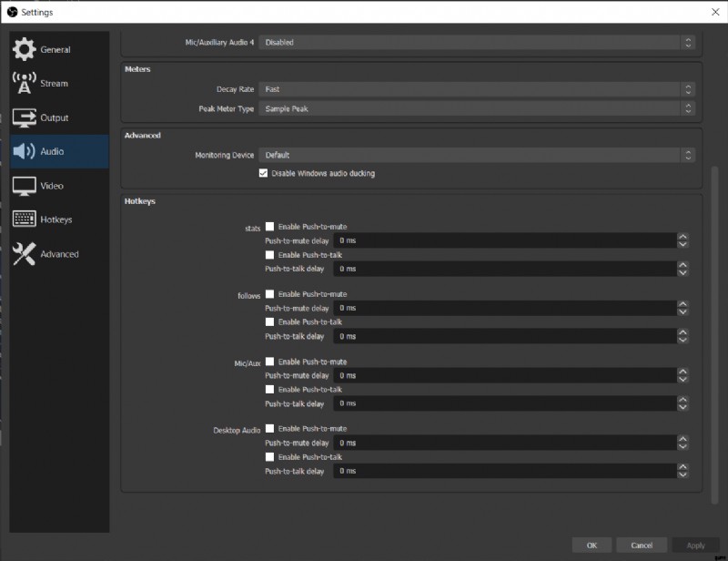Open Stream settings via antenna icon
Image resolution: width=728 pixels, height=561 pixels.
(x=25, y=84)
